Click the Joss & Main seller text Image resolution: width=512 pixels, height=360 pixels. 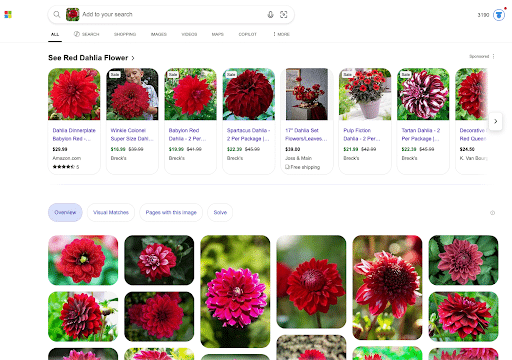coord(298,158)
